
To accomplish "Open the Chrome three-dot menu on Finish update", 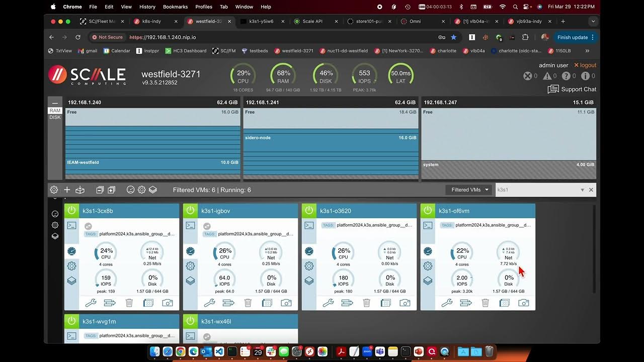I will [593, 37].
